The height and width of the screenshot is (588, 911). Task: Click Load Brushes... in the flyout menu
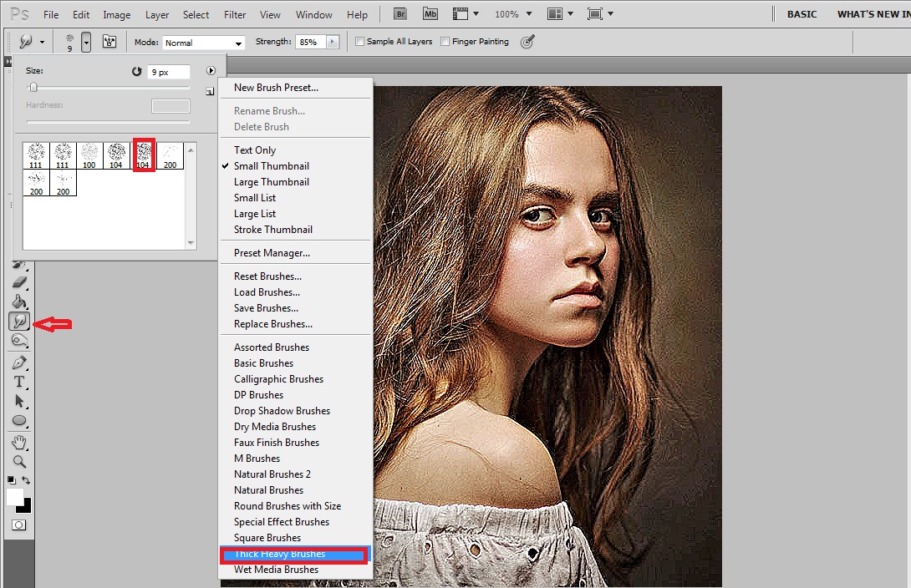[x=267, y=292]
